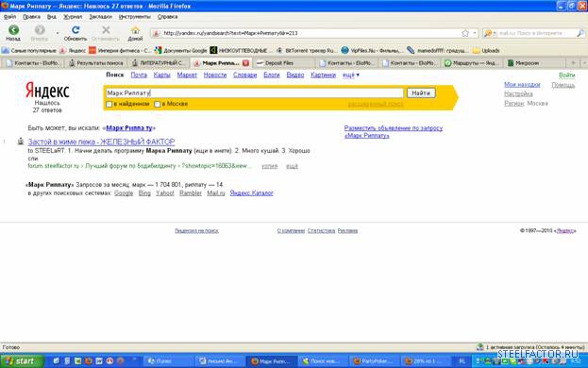Screen dimensions: 588x368
Task: Click the Найти search button
Action: [x=421, y=92]
